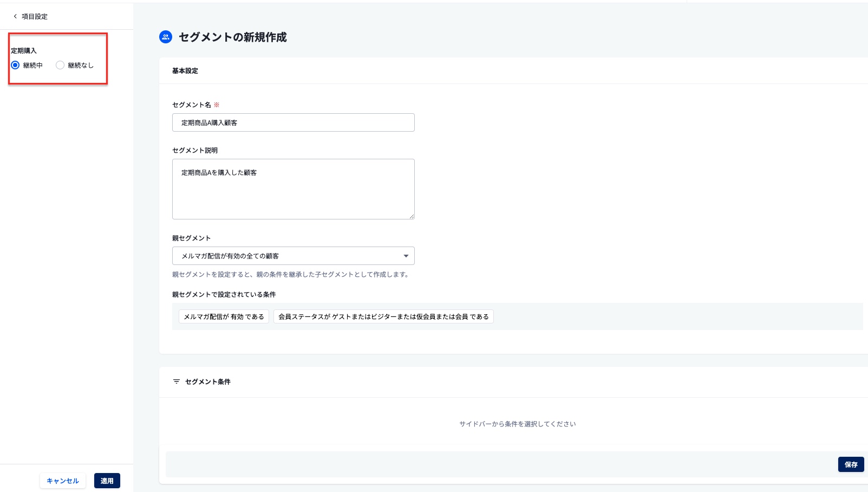Click the メルマガ配信が有効である condition chip
The height and width of the screenshot is (492, 868).
coord(224,316)
